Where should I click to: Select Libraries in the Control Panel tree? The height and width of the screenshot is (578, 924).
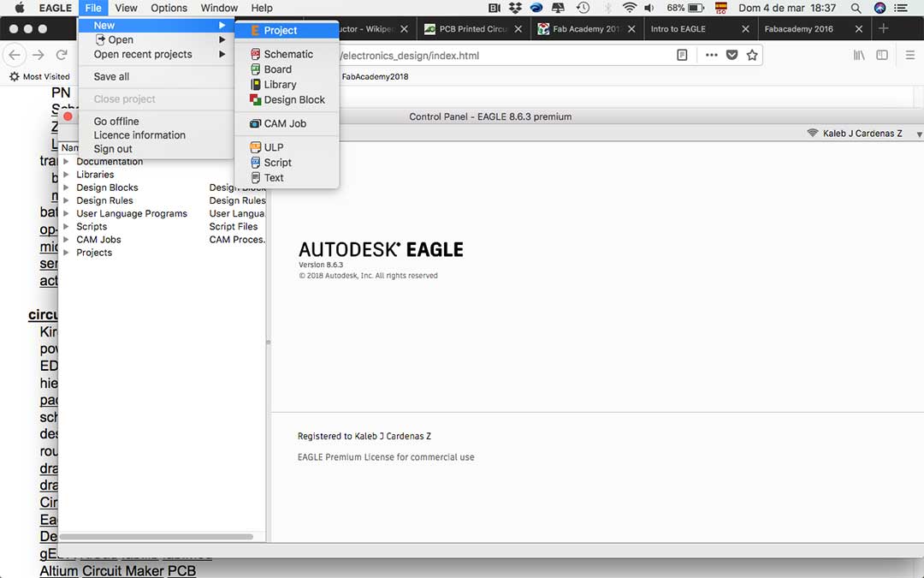(95, 175)
